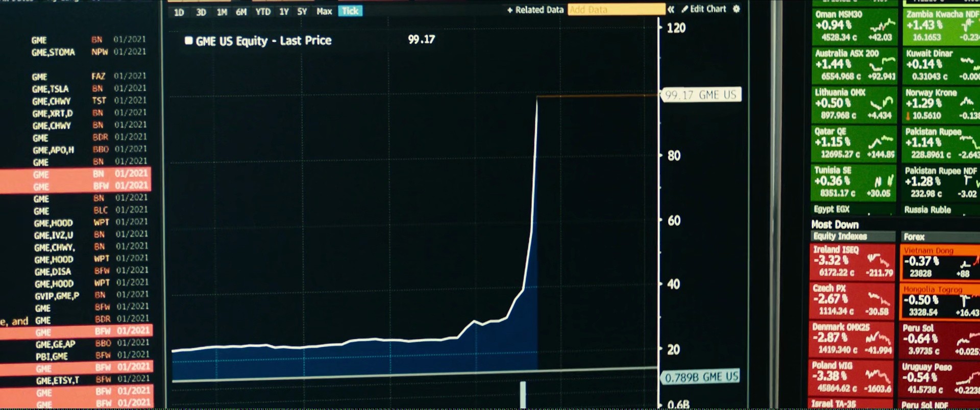This screenshot has width=980, height=410.
Task: Click Norway Krone forex tile
Action: (942, 104)
